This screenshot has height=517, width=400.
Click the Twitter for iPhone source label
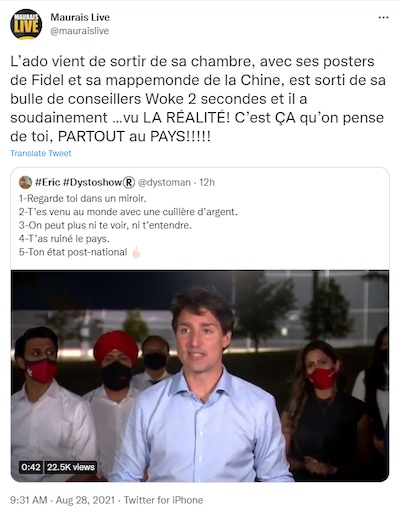click(163, 500)
